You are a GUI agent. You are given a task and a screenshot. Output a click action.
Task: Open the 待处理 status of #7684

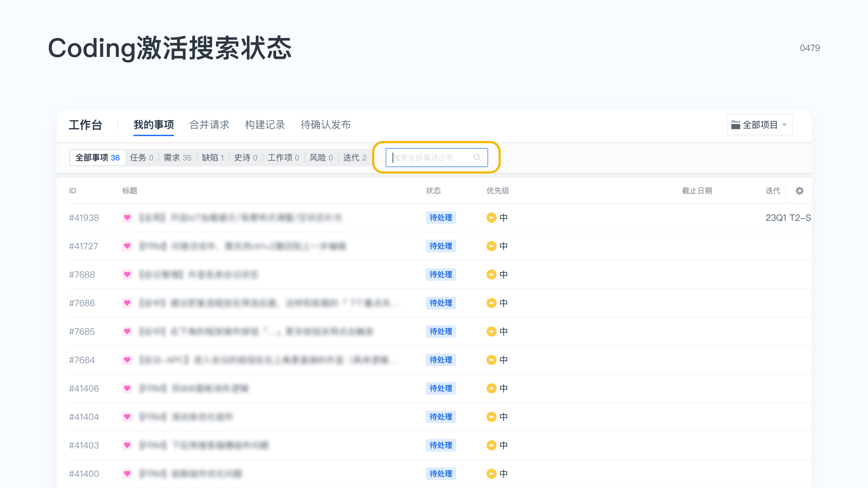(441, 360)
